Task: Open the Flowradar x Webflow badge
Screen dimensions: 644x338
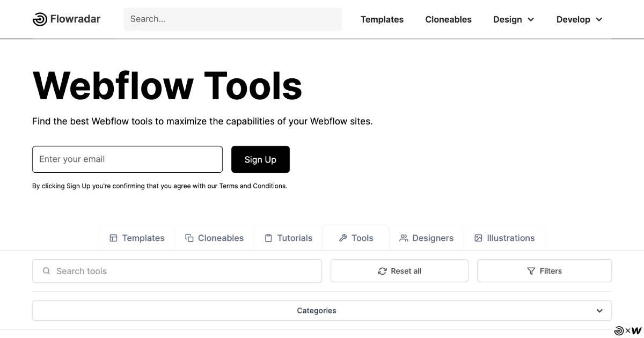Action: point(627,330)
